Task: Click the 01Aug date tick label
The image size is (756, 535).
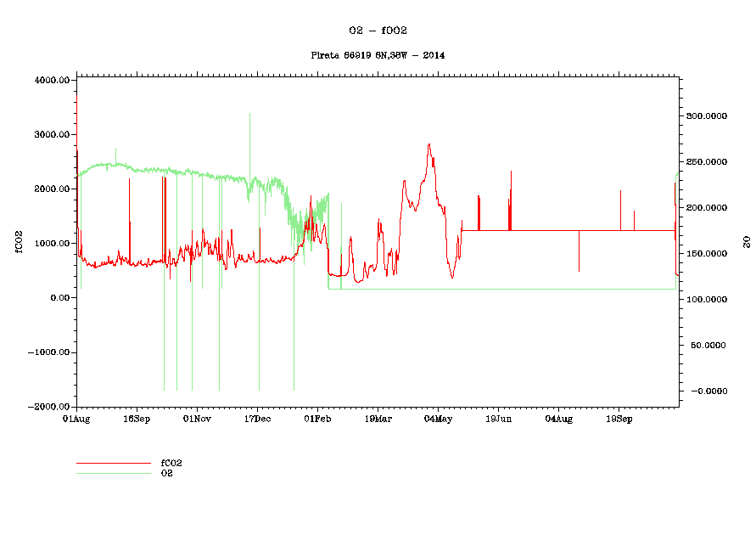Action: 76,419
